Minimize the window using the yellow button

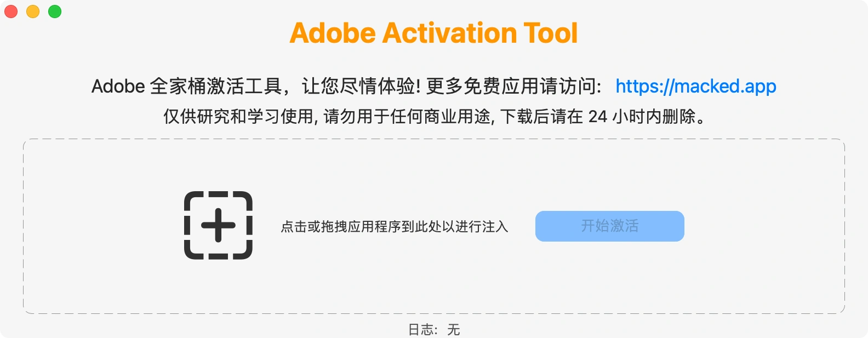point(33,12)
